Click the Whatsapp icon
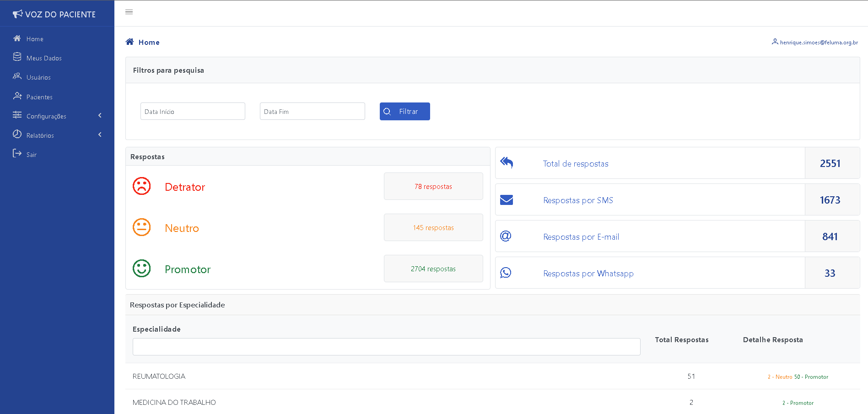 pos(506,273)
